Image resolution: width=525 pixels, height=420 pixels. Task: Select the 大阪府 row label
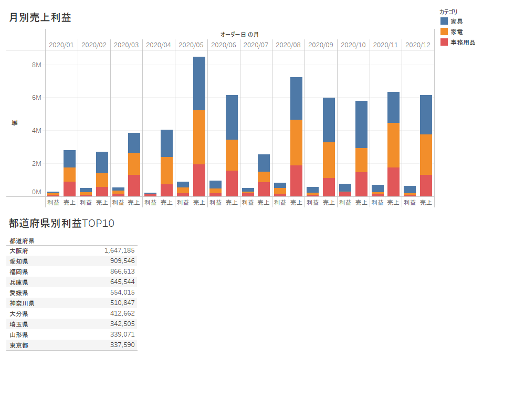click(19, 251)
